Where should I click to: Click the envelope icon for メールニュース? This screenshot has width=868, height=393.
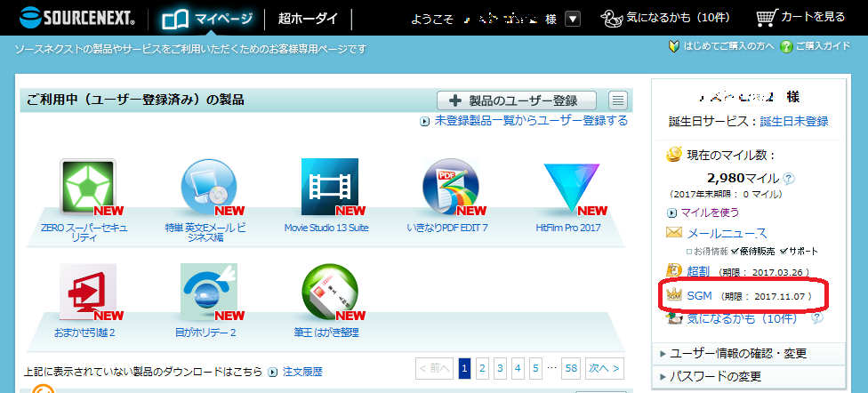(674, 232)
